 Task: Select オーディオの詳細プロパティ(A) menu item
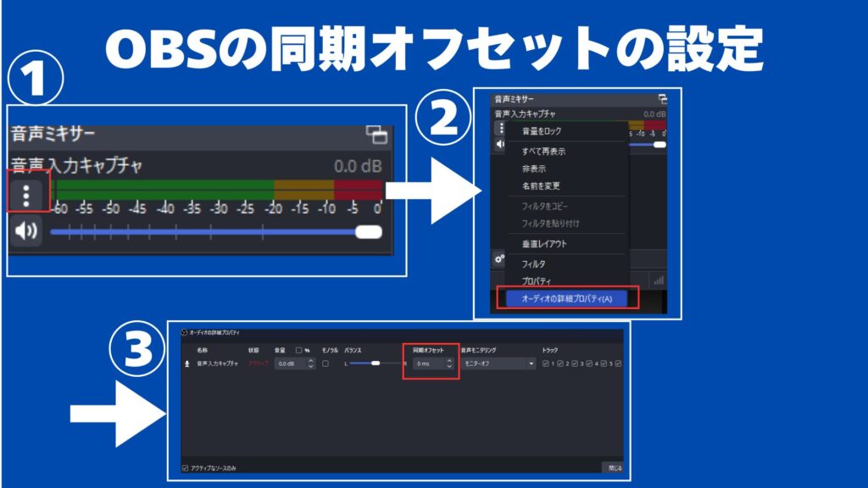pyautogui.click(x=561, y=298)
